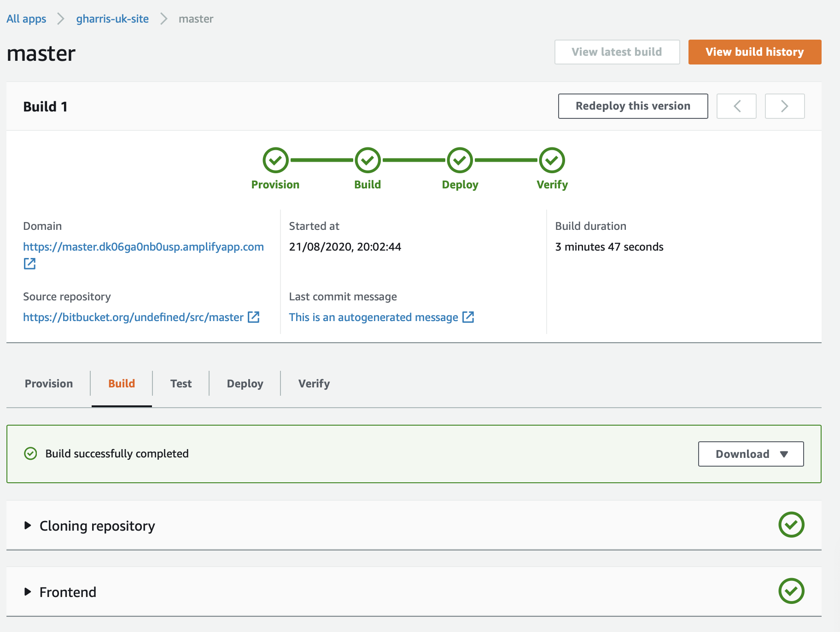Click the Verify stage checkmark icon
The image size is (840, 632).
(552, 160)
